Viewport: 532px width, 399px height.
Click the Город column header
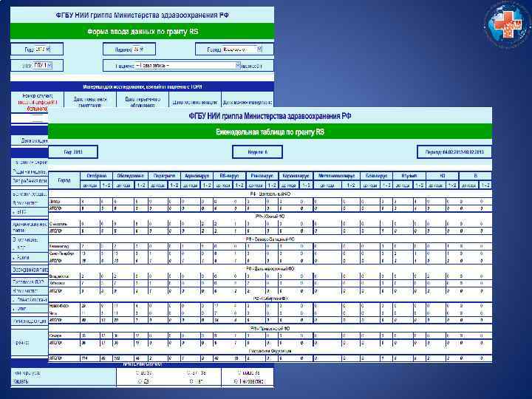64,180
